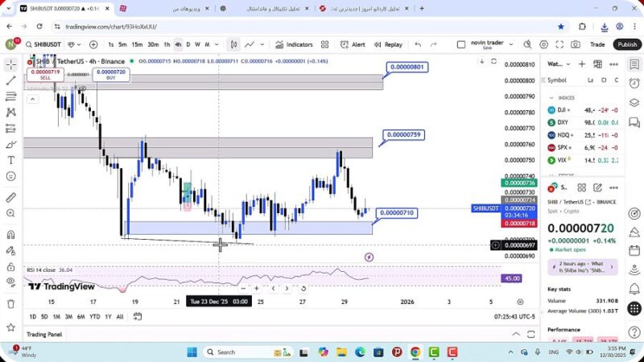
Task: Select the trend line drawing tool
Action: coord(11,80)
